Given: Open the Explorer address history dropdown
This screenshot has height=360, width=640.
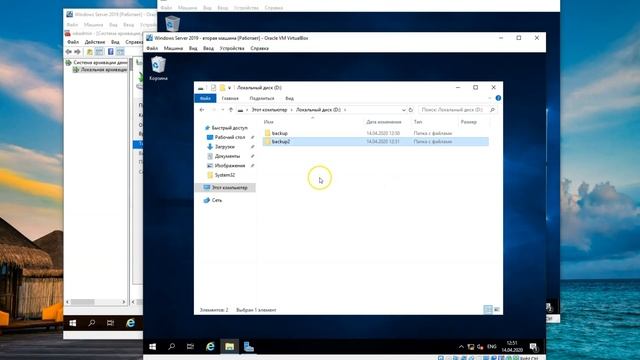Looking at the screenshot, I should pos(403,110).
